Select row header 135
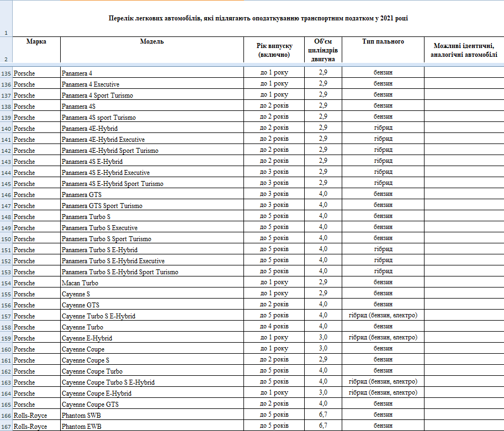Image resolution: width=504 pixels, height=431 pixels. click(x=6, y=73)
